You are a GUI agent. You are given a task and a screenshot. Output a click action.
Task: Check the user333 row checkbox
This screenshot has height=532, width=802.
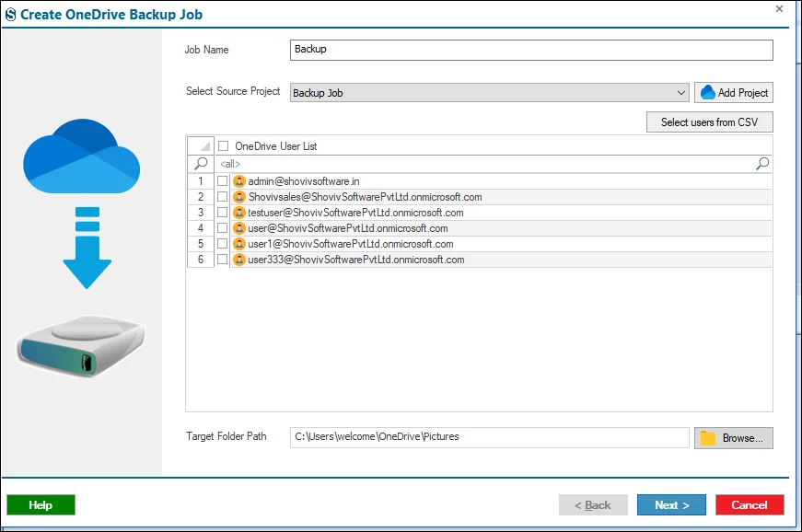click(x=223, y=260)
